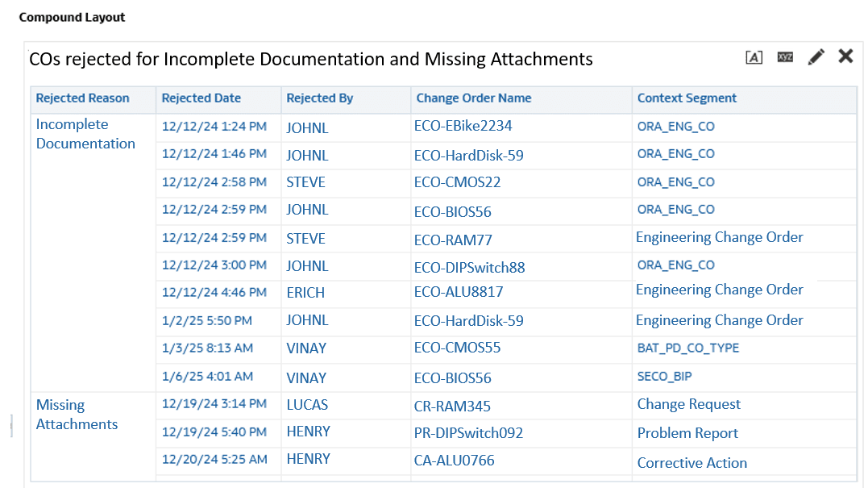This screenshot has width=868, height=488.
Task: Click the BAT_PD_CO_TYPE context segment
Action: 687,348
